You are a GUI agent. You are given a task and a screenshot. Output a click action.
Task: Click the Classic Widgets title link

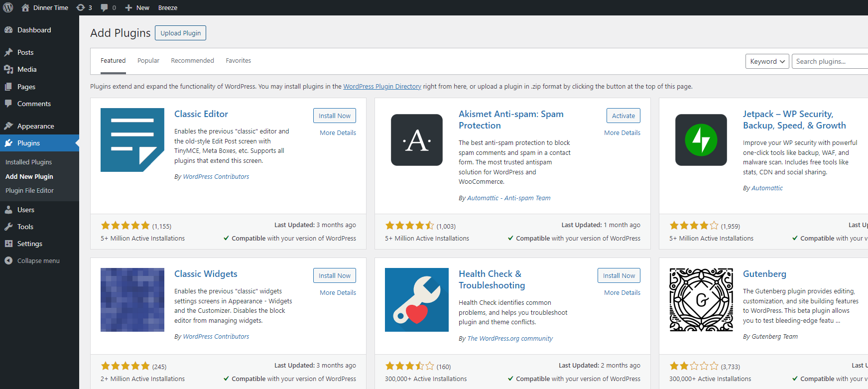206,274
